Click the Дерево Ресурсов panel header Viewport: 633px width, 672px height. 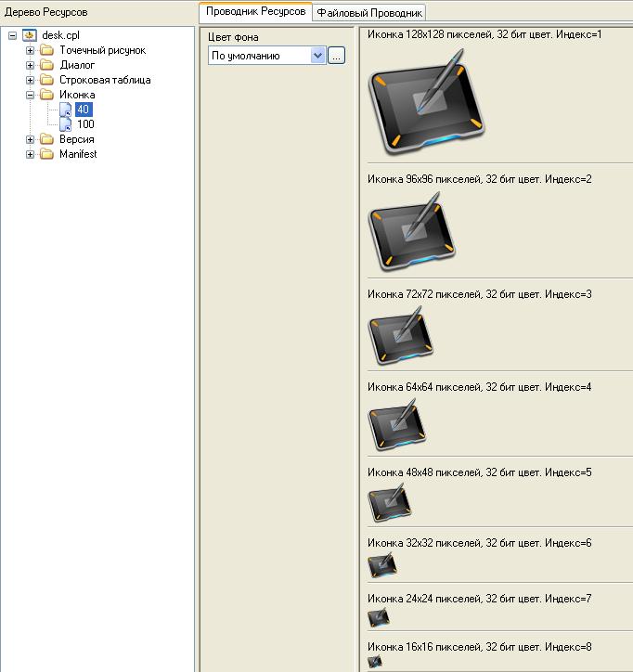(x=45, y=12)
